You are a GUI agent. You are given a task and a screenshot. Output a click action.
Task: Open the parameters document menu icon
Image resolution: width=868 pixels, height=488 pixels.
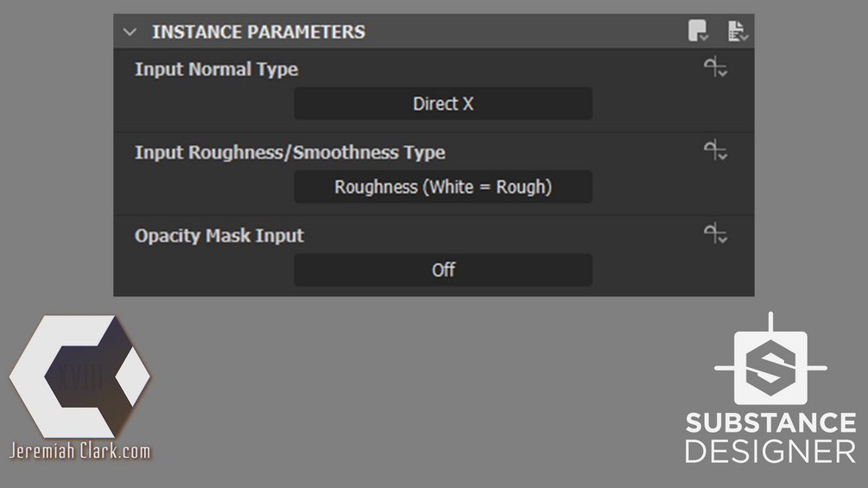coord(737,32)
